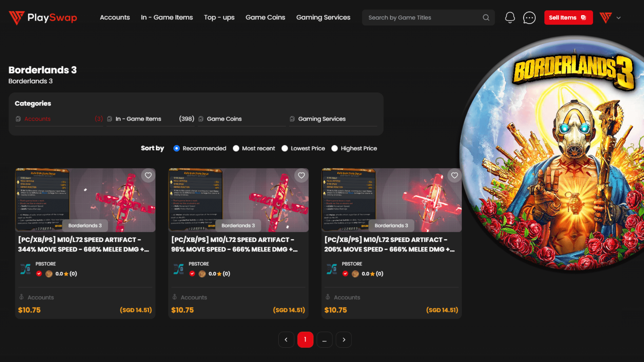Click Borderlands 3 tag on 344% listing
The image size is (644, 362).
coord(85,226)
